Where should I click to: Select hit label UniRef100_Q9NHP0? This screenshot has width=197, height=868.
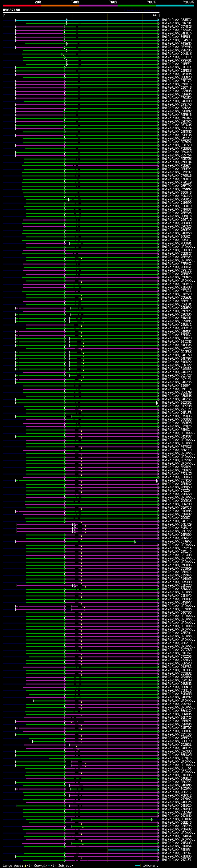pyautogui.click(x=177, y=308)
